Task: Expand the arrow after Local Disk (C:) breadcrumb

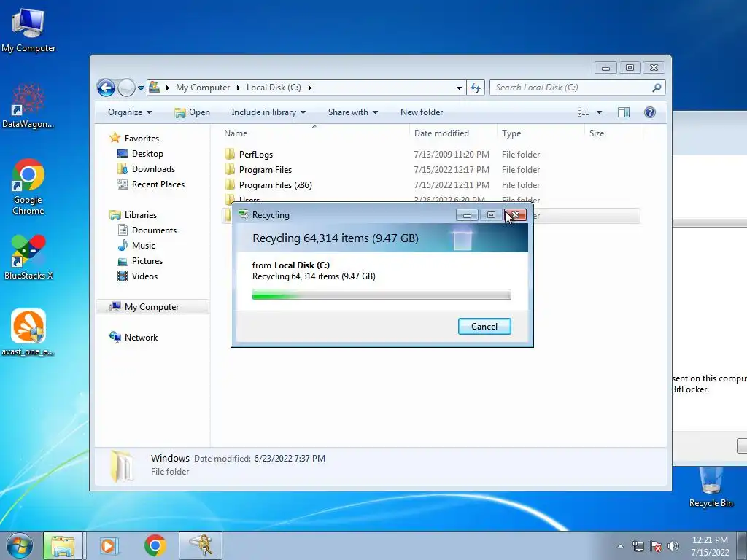Action: [310, 87]
